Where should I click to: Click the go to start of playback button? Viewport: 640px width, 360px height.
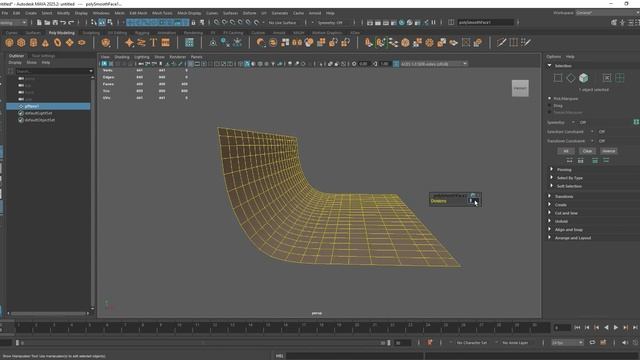(577, 327)
